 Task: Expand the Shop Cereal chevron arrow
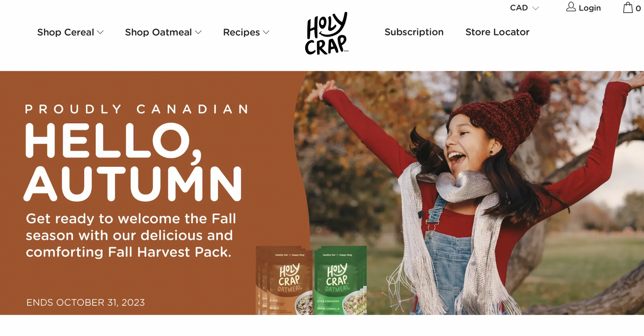pyautogui.click(x=101, y=32)
